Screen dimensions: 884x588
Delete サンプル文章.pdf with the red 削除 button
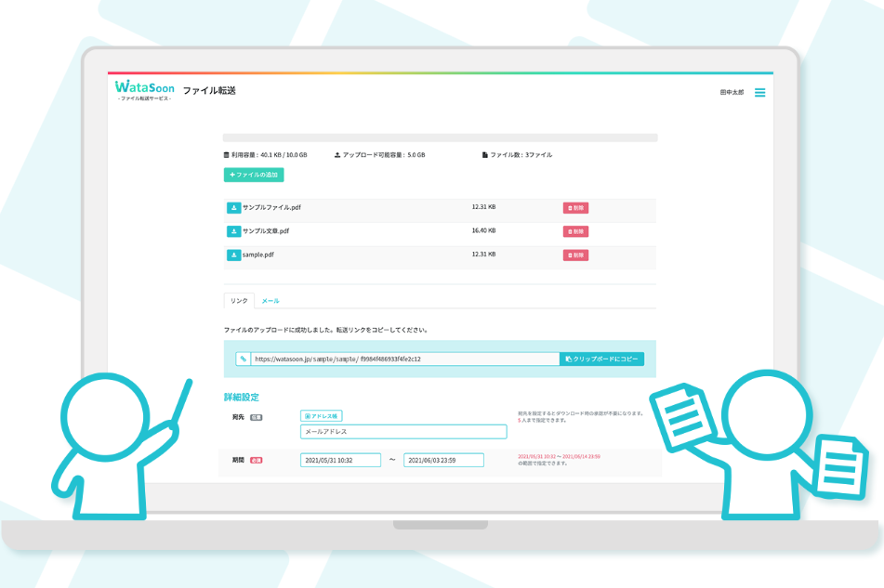point(575,231)
